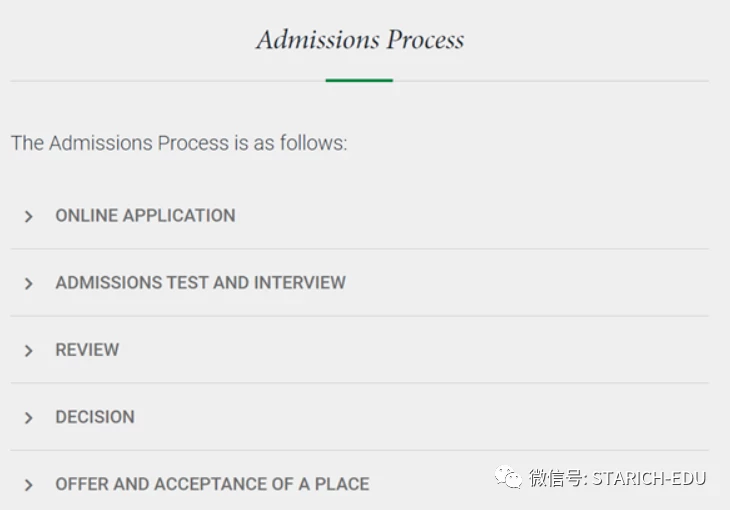This screenshot has height=510, width=730.
Task: Click the WeChat logo icon in the watermark
Action: pos(508,477)
